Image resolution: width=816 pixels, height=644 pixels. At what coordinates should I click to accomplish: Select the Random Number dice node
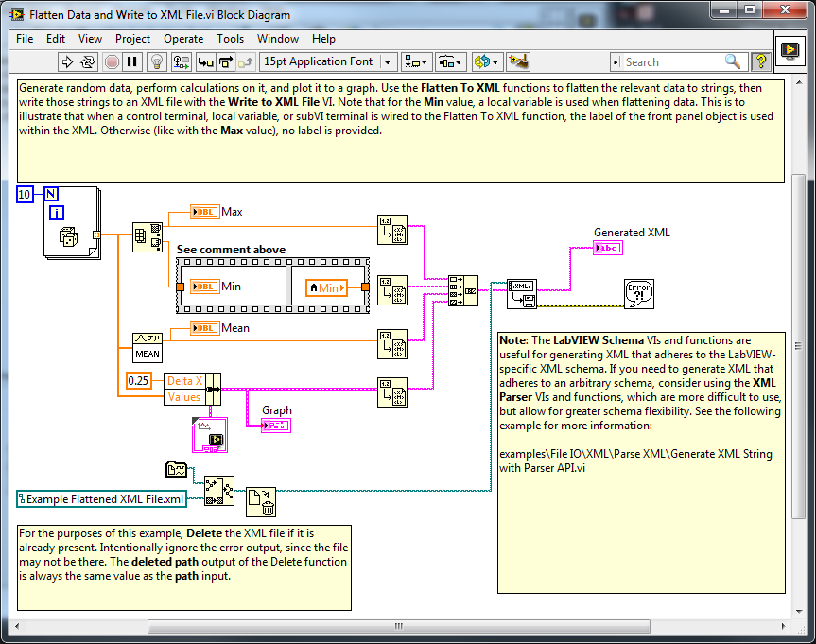(x=69, y=236)
